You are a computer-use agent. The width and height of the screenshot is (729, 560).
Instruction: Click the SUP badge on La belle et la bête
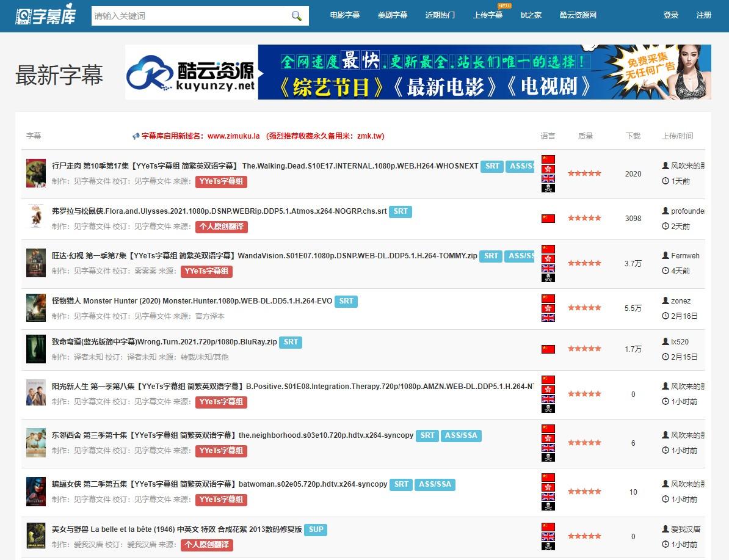(x=316, y=529)
